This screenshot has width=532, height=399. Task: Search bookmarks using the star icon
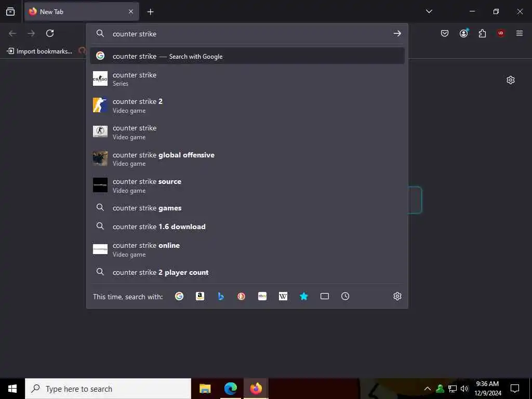(x=303, y=296)
